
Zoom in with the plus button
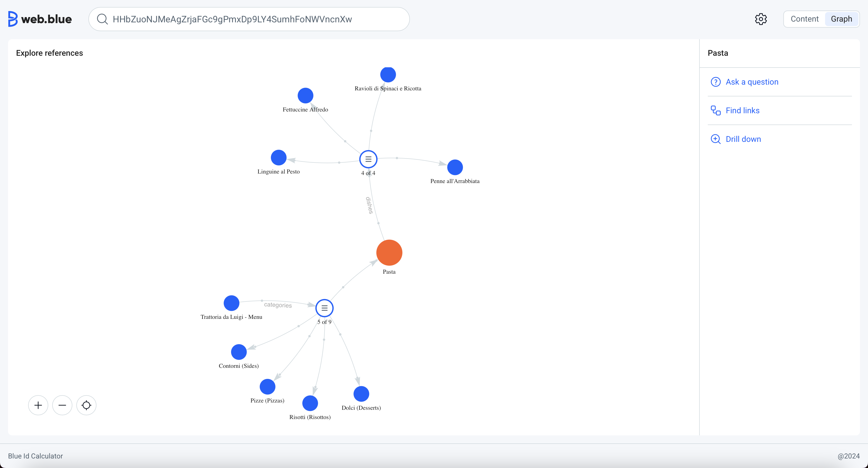38,405
